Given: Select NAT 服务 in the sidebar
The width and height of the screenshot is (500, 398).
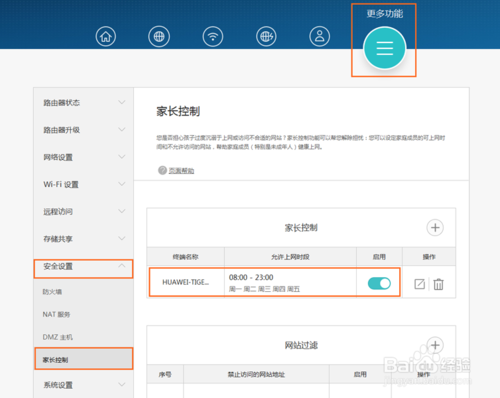Looking at the screenshot, I should pos(56,314).
